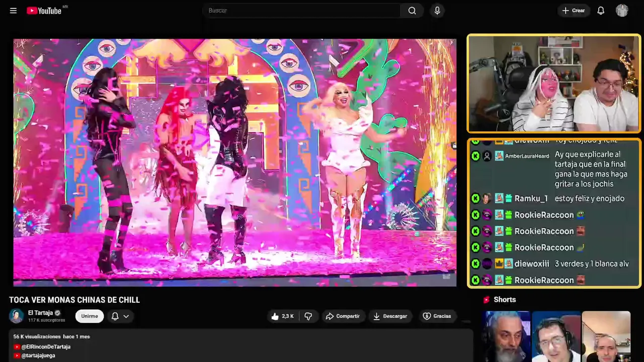This screenshot has width=644, height=362.
Task: Click the video title text
Action: coord(74,300)
